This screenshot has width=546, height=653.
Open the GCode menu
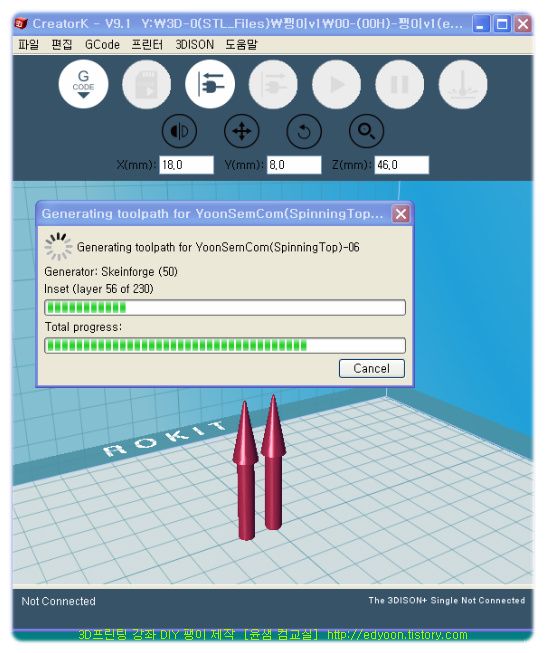pyautogui.click(x=102, y=45)
